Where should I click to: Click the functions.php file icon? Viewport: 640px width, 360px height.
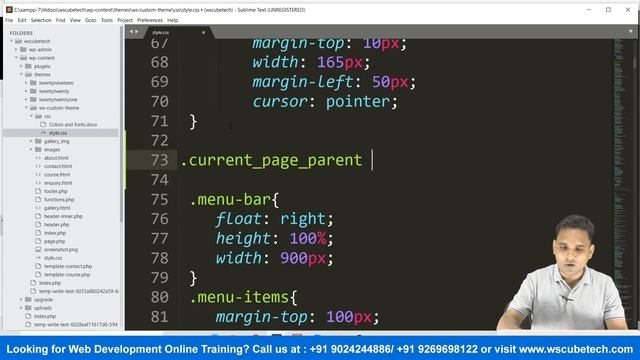click(x=38, y=200)
